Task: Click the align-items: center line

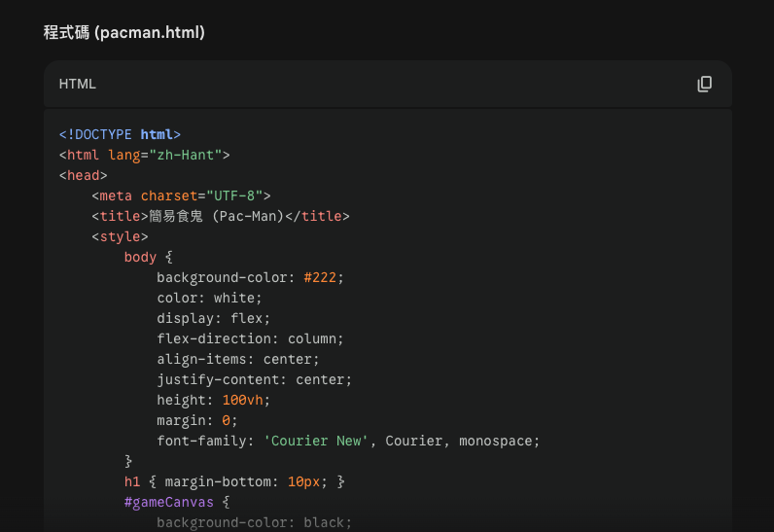Action: 237,359
